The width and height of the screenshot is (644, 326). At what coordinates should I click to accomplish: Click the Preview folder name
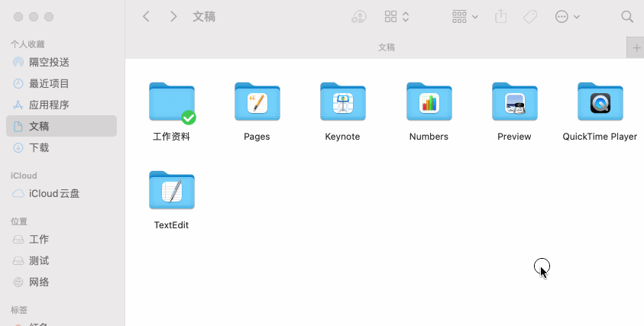point(514,137)
